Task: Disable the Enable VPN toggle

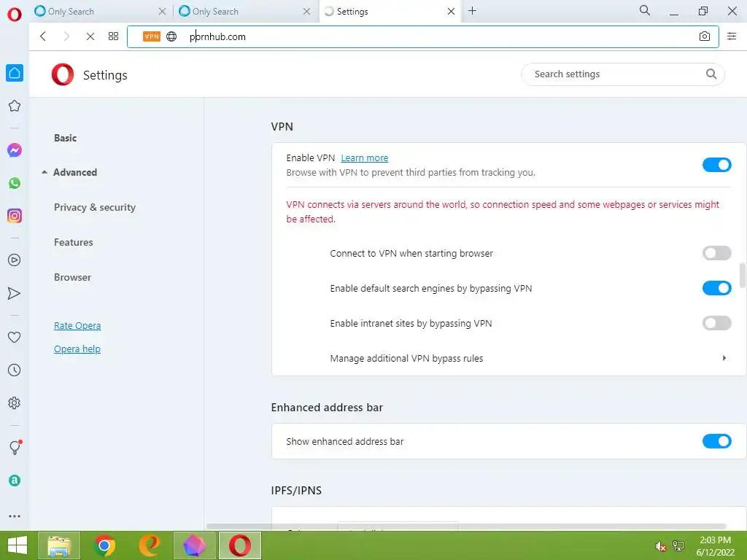Action: point(716,165)
